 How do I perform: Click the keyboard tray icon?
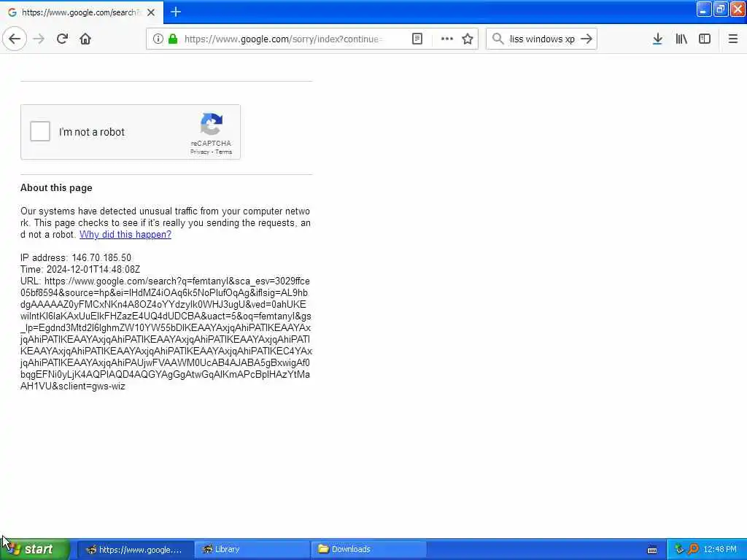coord(652,550)
